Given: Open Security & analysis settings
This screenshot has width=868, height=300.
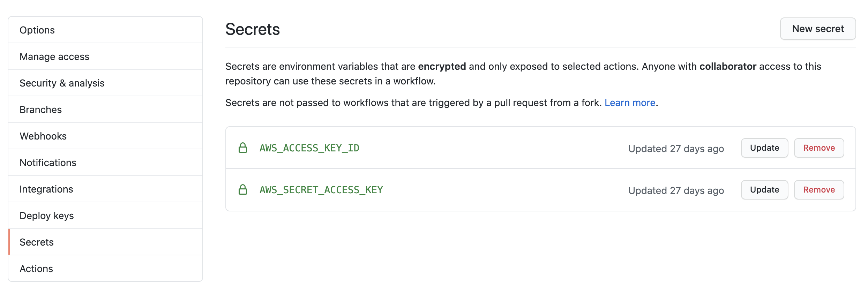Looking at the screenshot, I should click(x=62, y=83).
